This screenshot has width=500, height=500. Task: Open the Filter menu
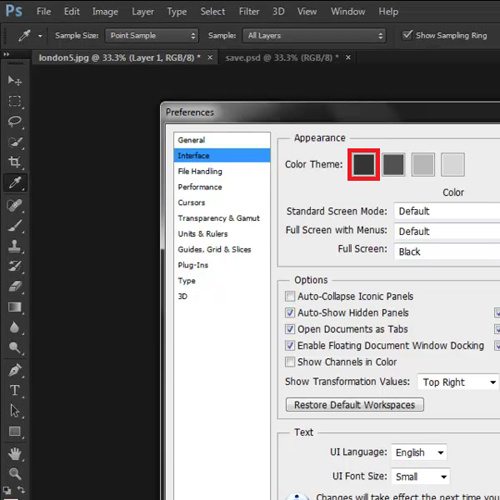pos(249,12)
